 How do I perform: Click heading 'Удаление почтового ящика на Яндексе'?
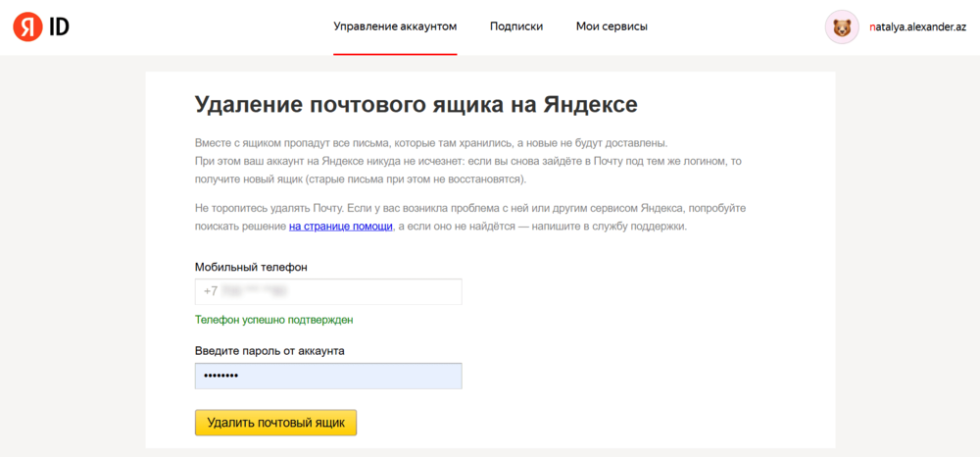coord(416,104)
